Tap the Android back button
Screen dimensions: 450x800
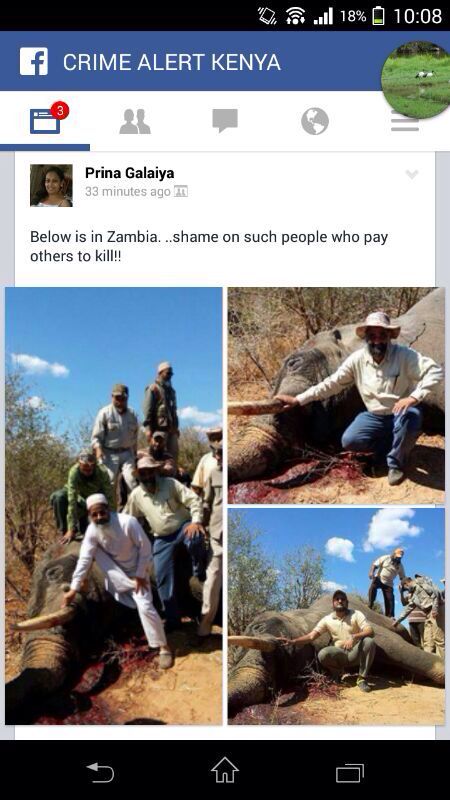100,772
